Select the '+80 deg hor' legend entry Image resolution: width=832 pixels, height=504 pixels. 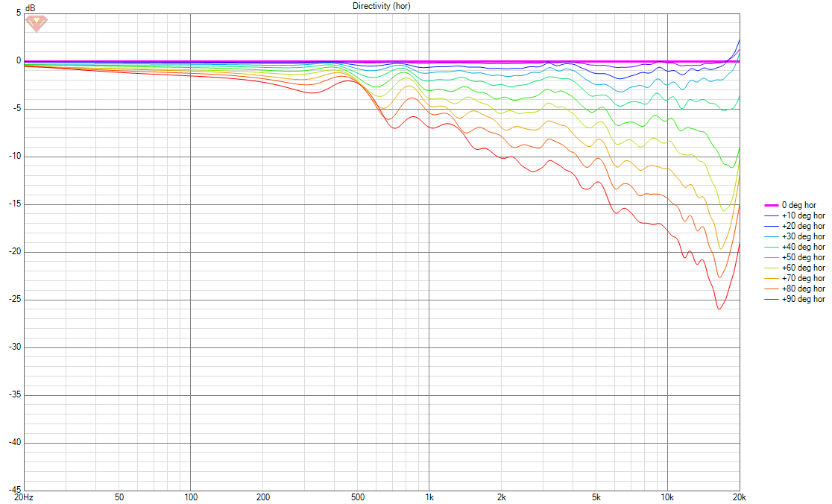(x=794, y=289)
